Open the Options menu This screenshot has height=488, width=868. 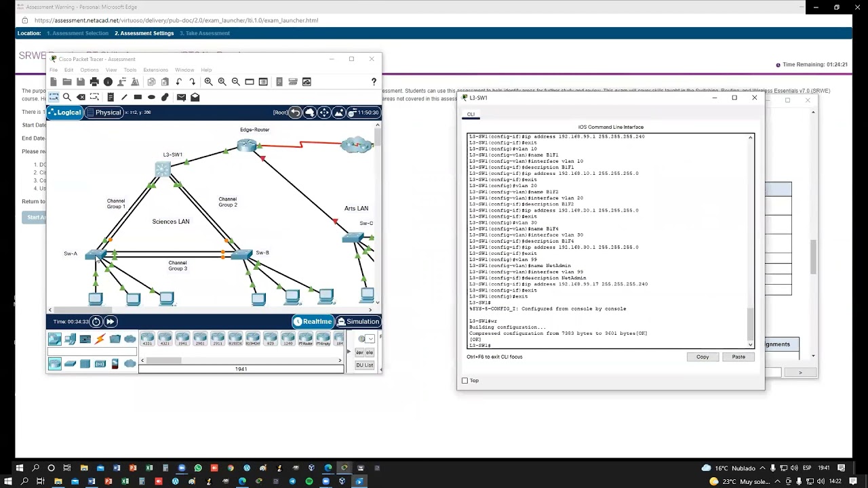coord(90,70)
